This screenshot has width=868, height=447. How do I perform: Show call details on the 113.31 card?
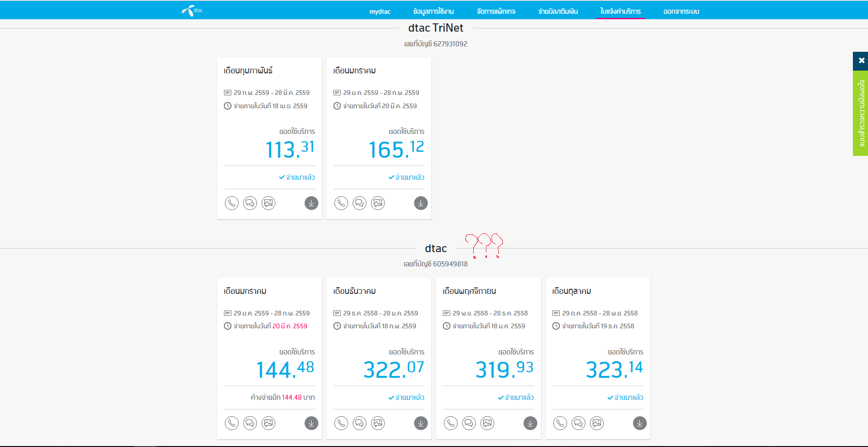click(232, 203)
